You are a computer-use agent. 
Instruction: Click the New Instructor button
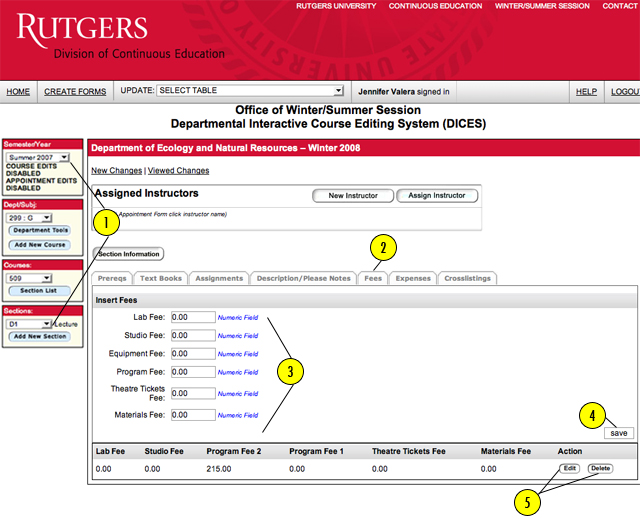click(353, 196)
